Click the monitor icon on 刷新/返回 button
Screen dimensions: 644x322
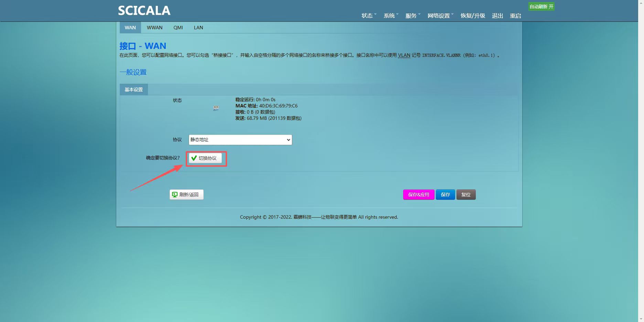tap(175, 195)
